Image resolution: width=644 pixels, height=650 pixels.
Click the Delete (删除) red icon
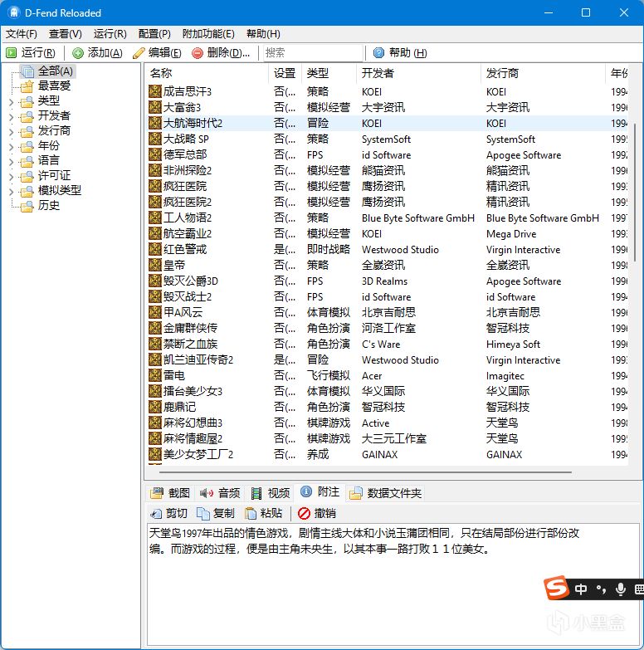click(198, 53)
